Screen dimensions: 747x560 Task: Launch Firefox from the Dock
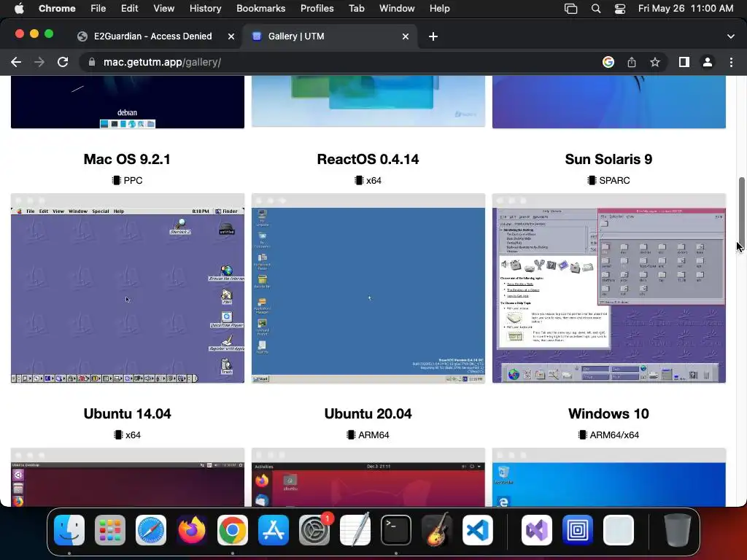pos(192,529)
